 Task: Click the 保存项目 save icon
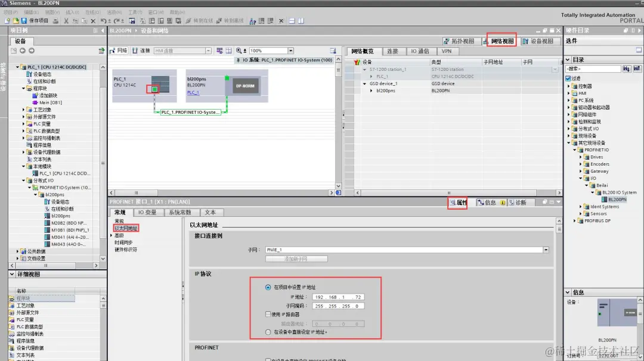[x=24, y=20]
